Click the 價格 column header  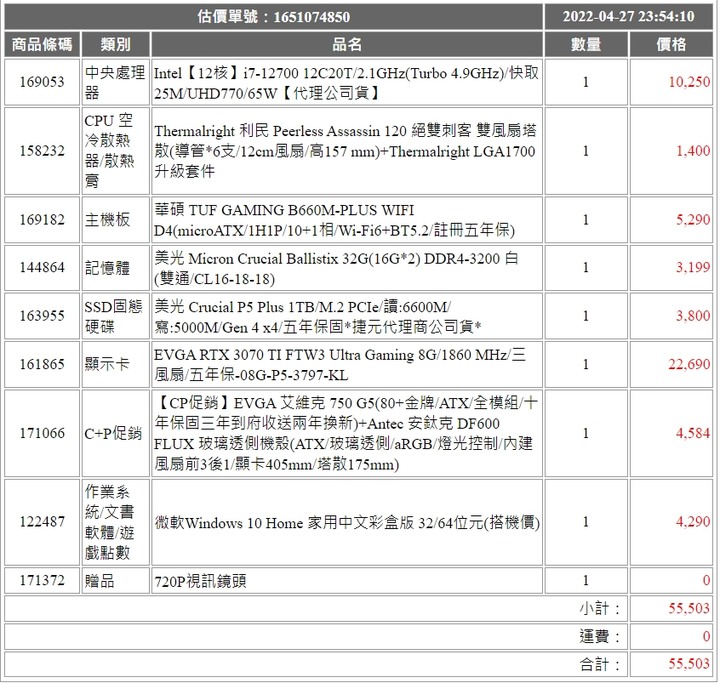tap(671, 45)
